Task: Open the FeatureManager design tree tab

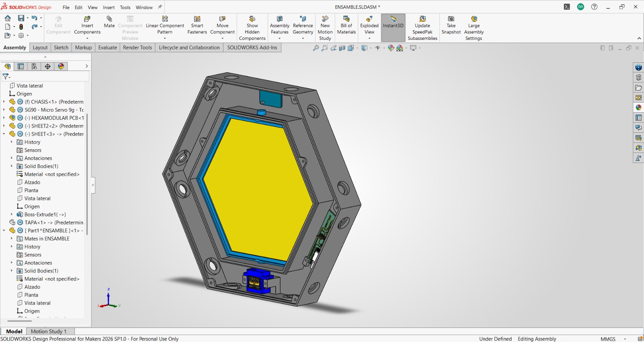Action: coord(8,66)
